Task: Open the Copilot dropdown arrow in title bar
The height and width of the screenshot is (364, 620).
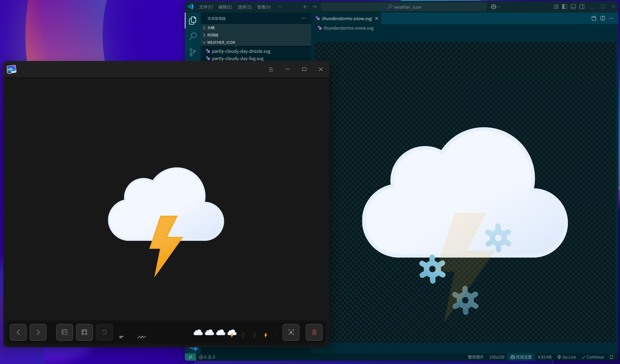Action: (499, 7)
